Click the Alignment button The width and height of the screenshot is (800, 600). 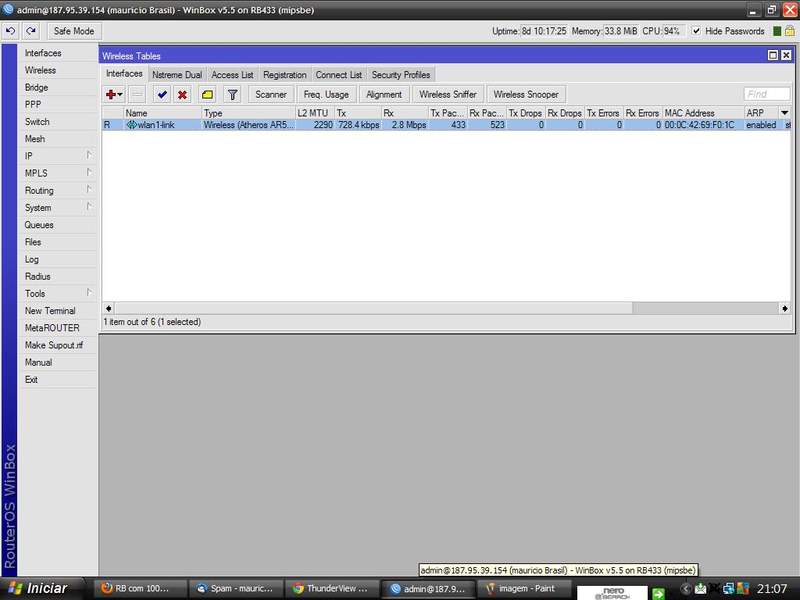tap(384, 94)
